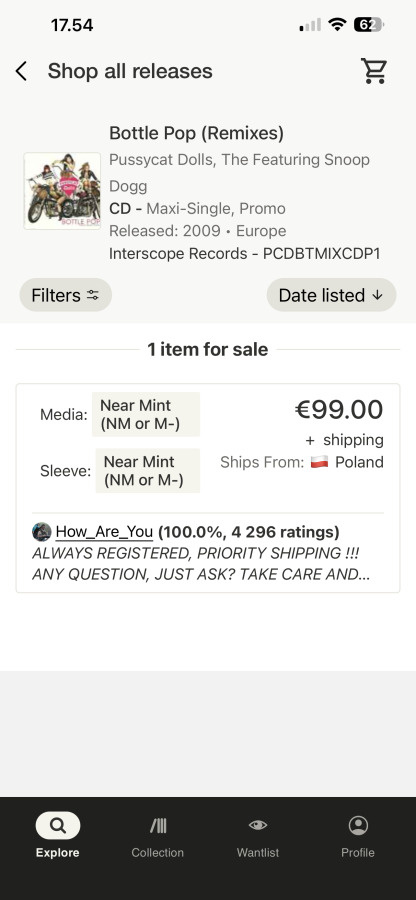Viewport: 416px width, 900px height.
Task: Go to the Profile tab
Action: click(358, 835)
